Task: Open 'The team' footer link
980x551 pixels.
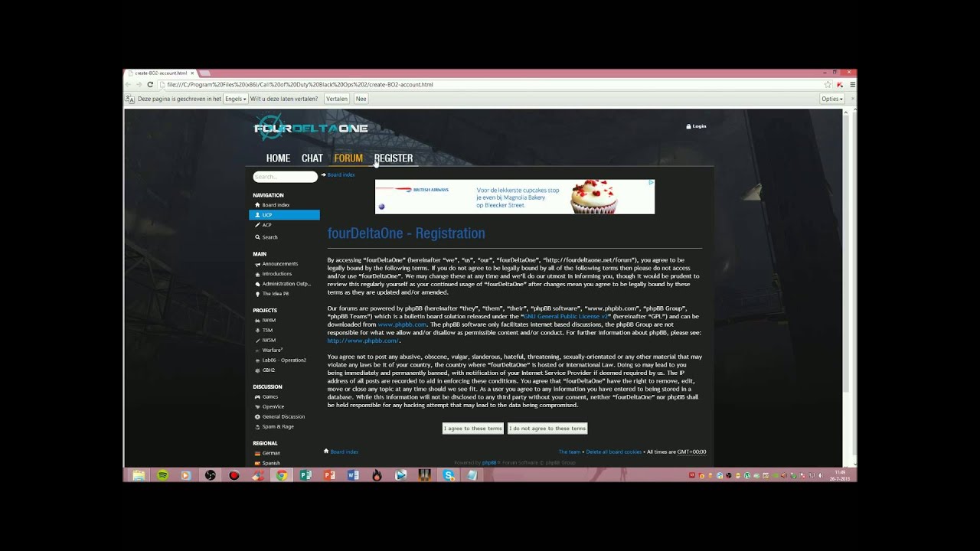Action: pyautogui.click(x=570, y=452)
